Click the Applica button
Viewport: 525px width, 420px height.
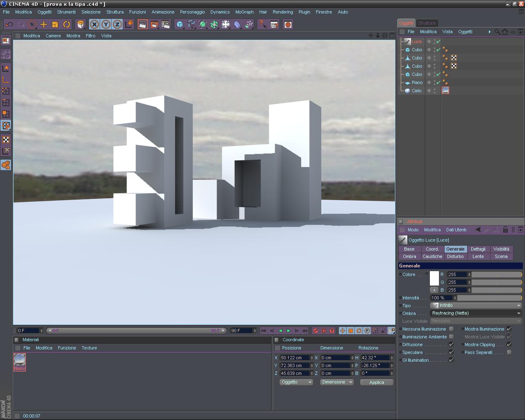[377, 382]
